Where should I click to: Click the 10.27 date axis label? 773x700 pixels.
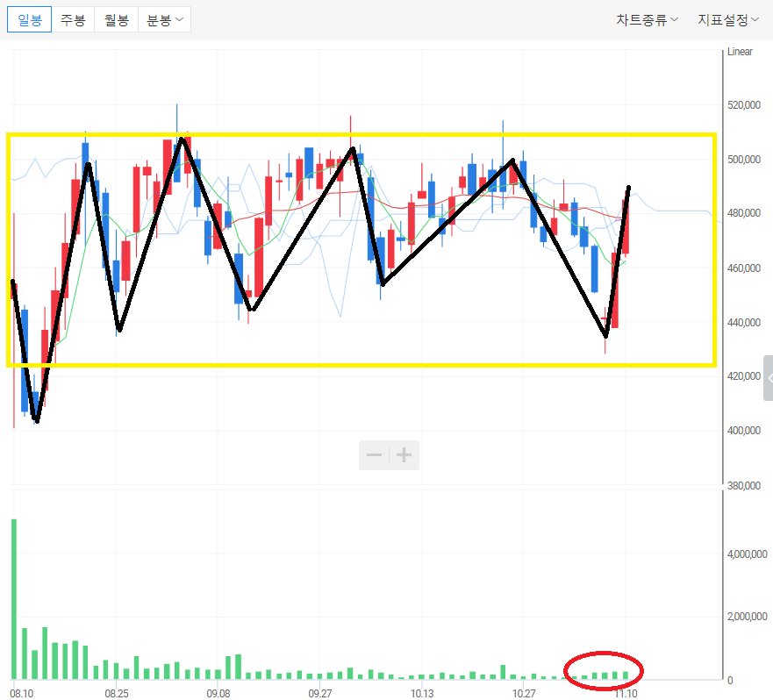[x=524, y=693]
